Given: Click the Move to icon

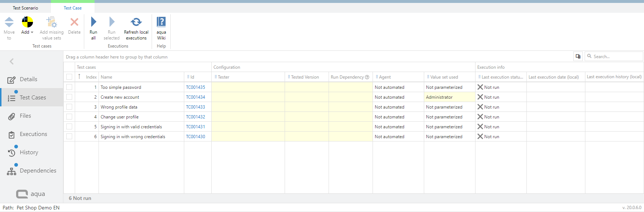Looking at the screenshot, I should [x=9, y=22].
